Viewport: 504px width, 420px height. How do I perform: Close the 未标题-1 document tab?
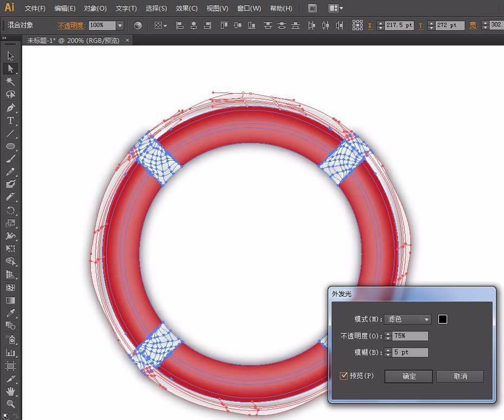(x=127, y=41)
